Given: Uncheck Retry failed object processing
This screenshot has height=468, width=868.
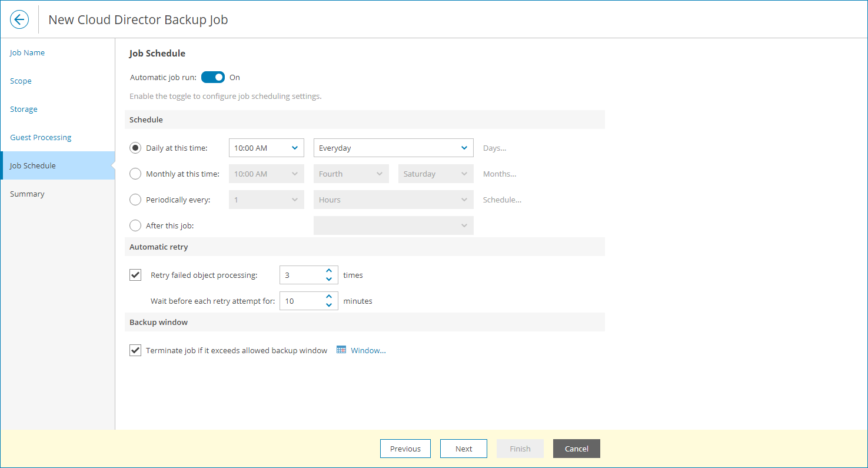Looking at the screenshot, I should pyautogui.click(x=135, y=274).
